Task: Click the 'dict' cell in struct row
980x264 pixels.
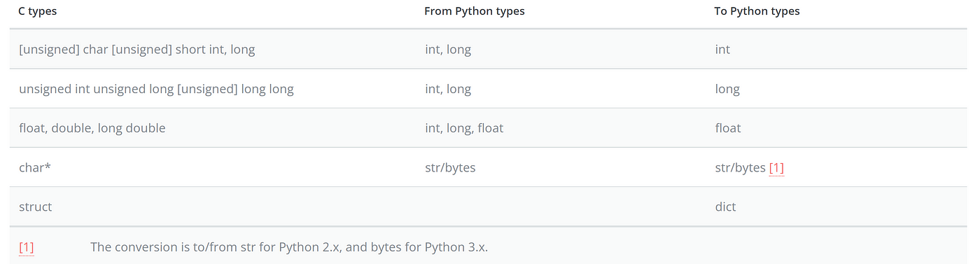Action: tap(725, 207)
